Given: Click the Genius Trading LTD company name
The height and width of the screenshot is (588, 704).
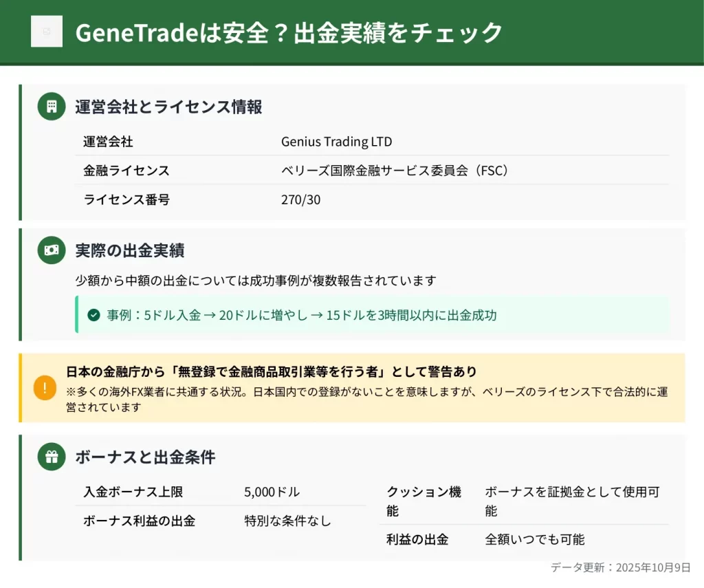Looking at the screenshot, I should (x=336, y=142).
